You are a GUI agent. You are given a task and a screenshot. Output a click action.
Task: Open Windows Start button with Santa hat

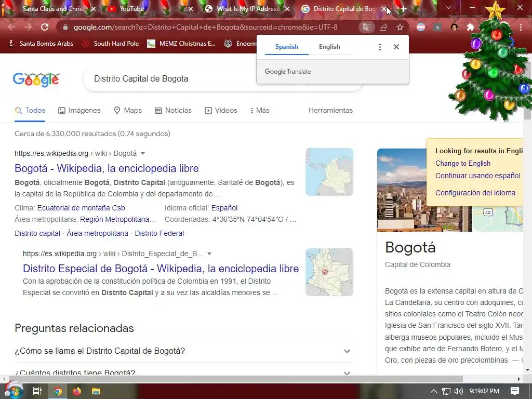14,391
